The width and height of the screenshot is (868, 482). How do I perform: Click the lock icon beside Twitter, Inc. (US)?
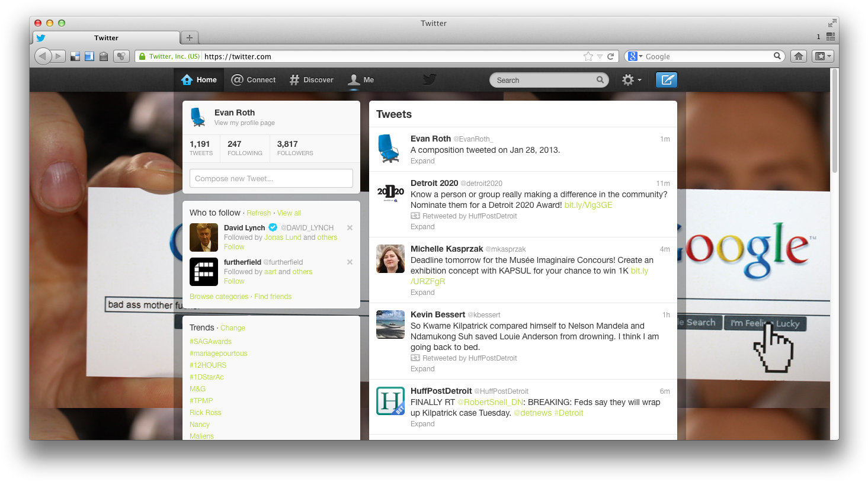point(142,56)
